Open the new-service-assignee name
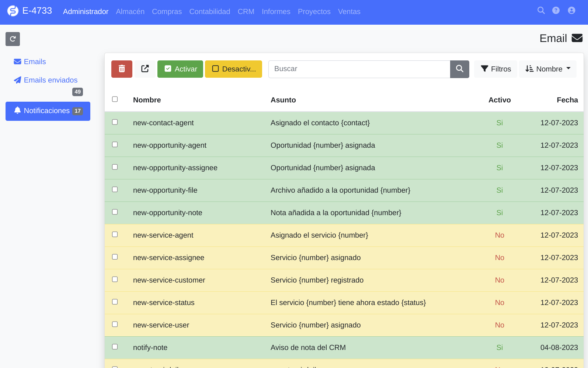 168,257
